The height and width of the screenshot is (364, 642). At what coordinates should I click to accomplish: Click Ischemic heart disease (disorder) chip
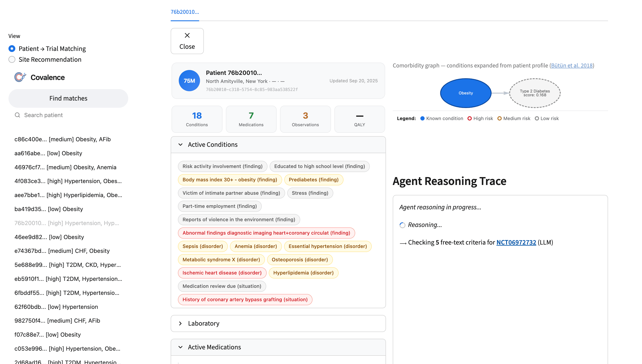[222, 273]
